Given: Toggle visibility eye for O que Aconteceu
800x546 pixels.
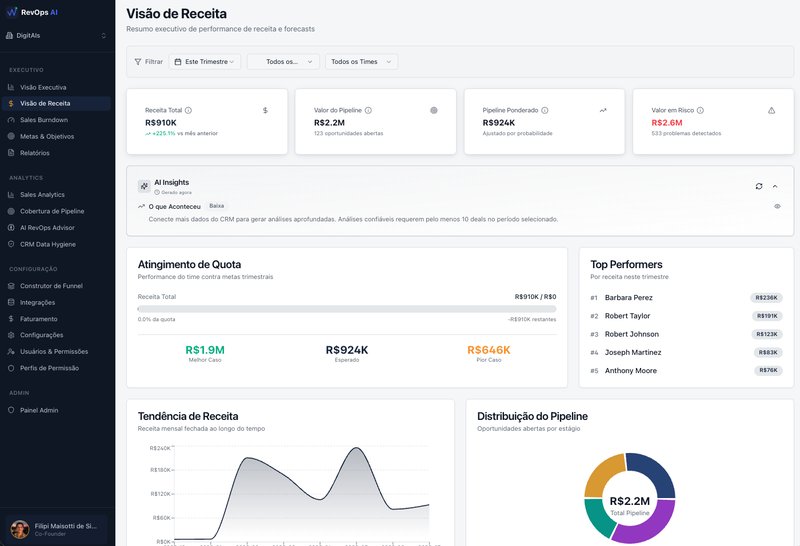Looking at the screenshot, I should coord(777,207).
